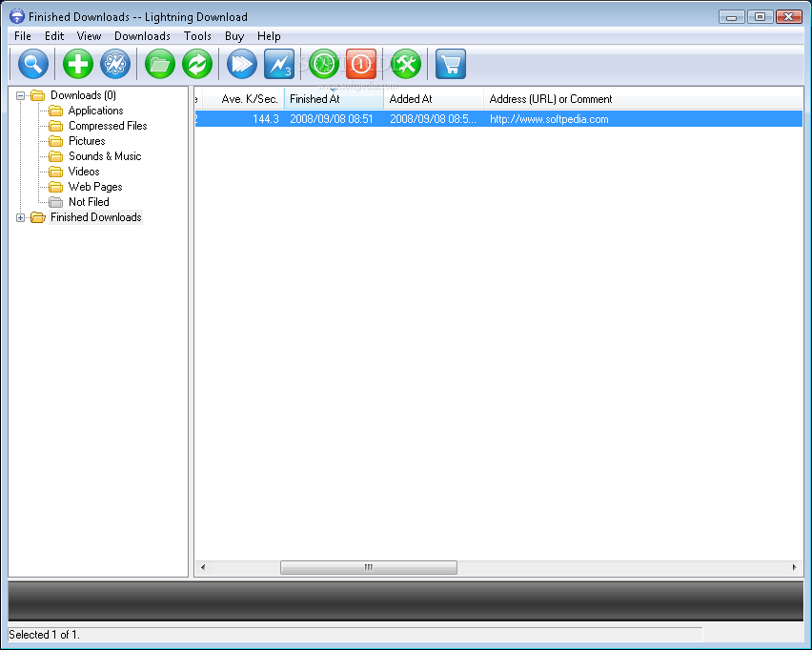The image size is (812, 650).
Task: Click the green clock scheduler icon
Action: (x=324, y=64)
